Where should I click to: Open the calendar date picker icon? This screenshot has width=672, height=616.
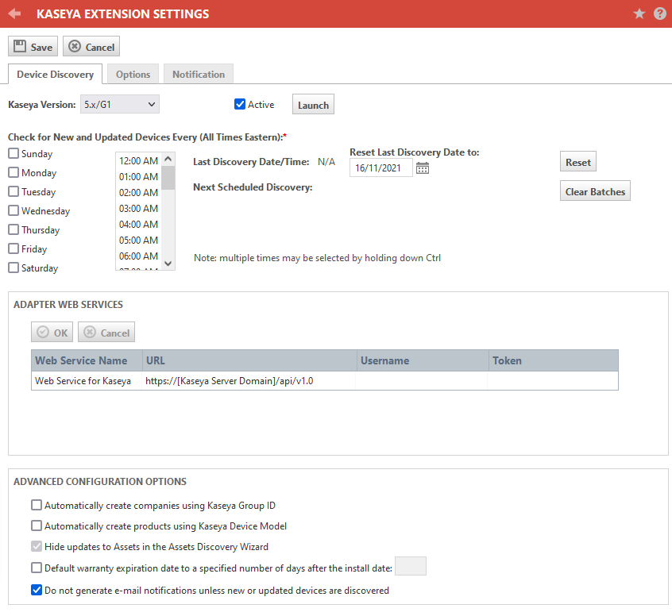(x=422, y=168)
